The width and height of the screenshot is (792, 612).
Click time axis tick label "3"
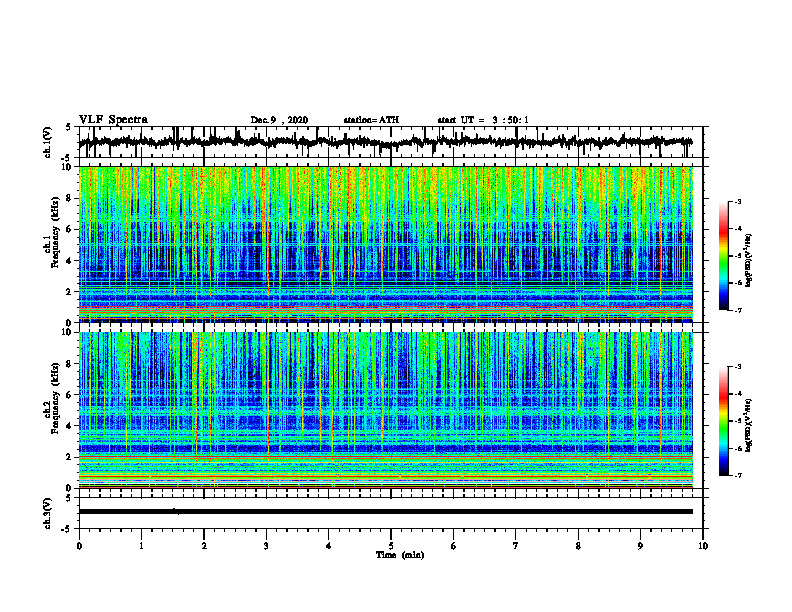[x=266, y=546]
